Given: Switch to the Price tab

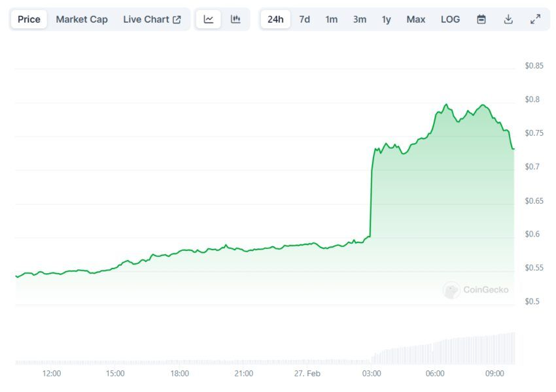Looking at the screenshot, I should click(29, 19).
